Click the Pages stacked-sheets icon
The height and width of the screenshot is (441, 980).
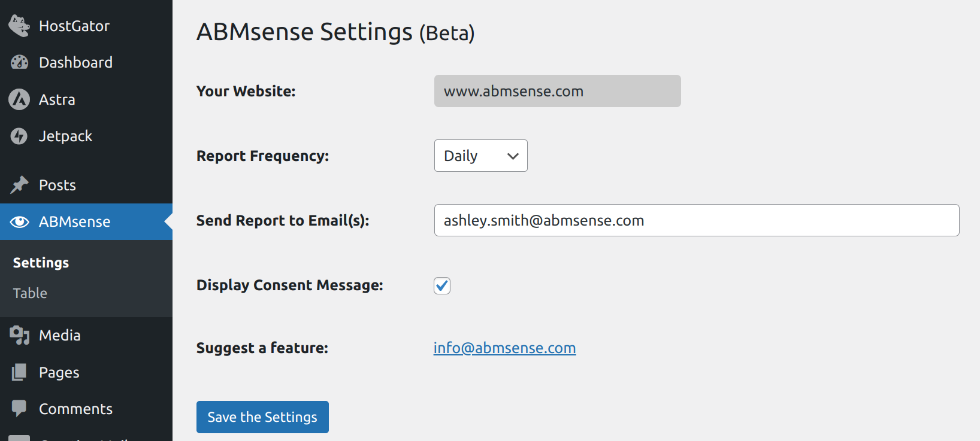coord(19,372)
